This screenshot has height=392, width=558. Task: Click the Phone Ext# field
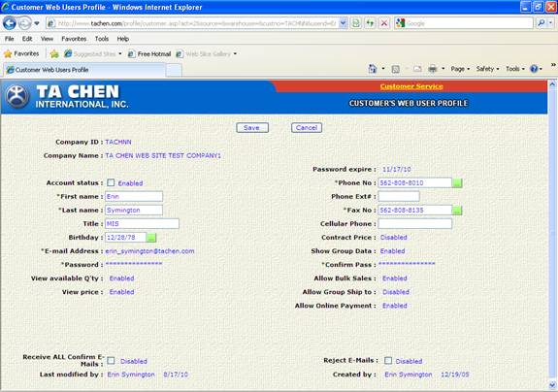coord(399,196)
